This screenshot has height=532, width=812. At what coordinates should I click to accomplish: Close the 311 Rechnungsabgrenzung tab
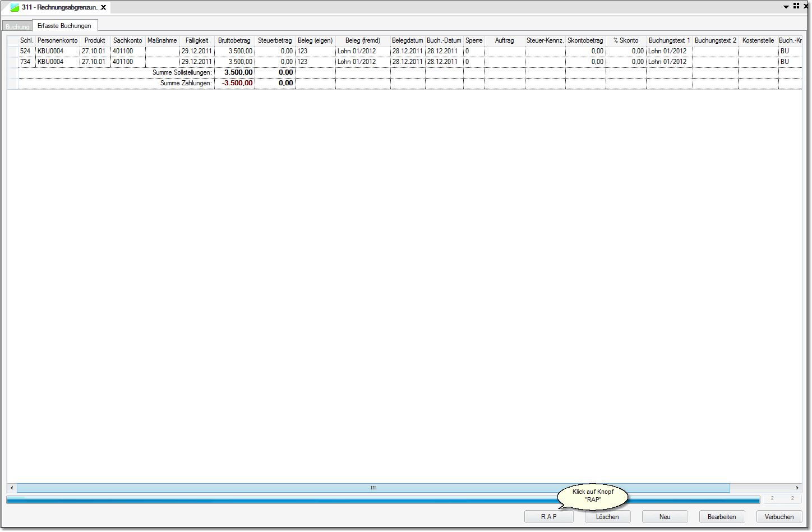104,7
